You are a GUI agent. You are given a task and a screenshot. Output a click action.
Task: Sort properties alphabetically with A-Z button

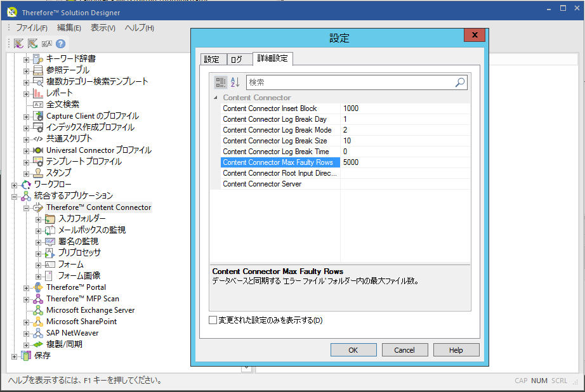pyautogui.click(x=235, y=82)
